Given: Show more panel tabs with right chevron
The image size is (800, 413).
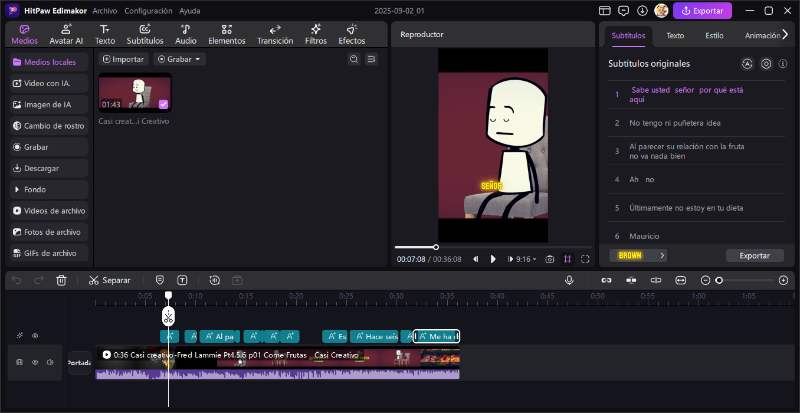Looking at the screenshot, I should [x=785, y=34].
